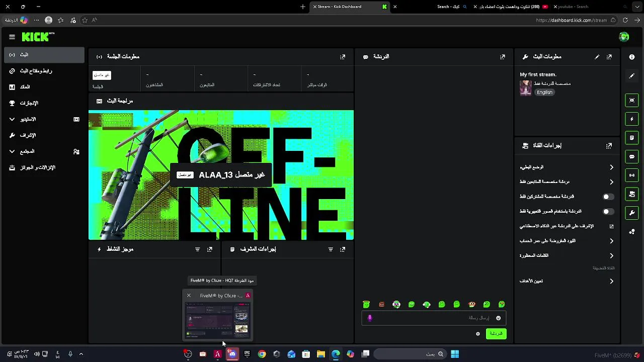Switch to the 'youtube - Search' browser tab

(x=591, y=7)
